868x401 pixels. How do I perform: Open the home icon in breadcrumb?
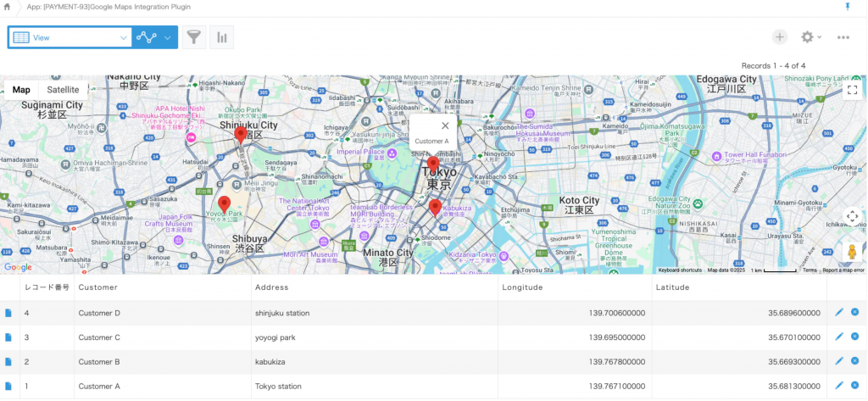7,7
